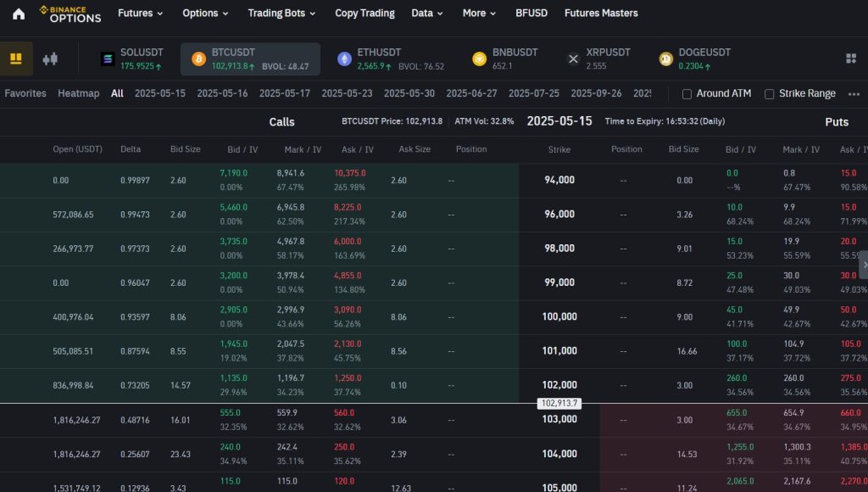The height and width of the screenshot is (492, 868).
Task: Switch to the chart comparison view icon
Action: click(x=49, y=58)
